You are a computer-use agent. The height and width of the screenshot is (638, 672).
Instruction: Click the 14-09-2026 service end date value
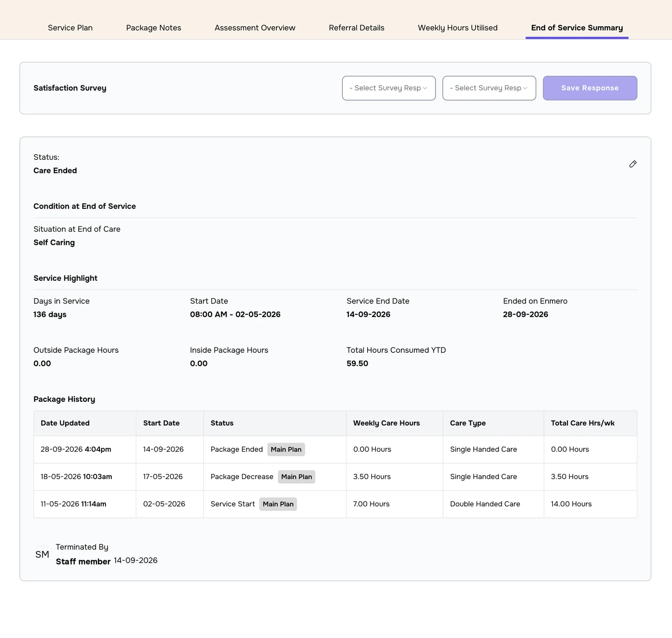pos(369,314)
